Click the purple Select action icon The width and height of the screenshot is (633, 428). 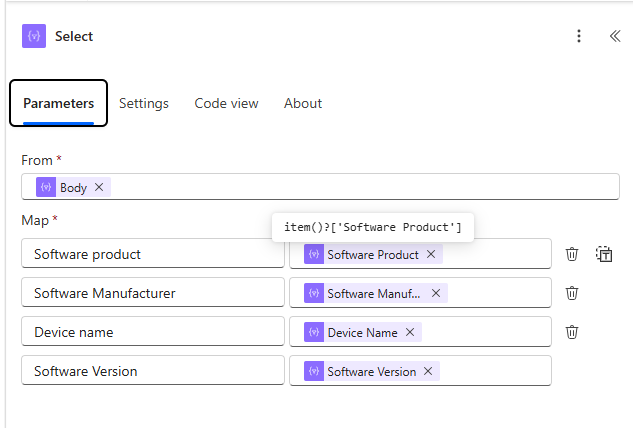pos(34,36)
